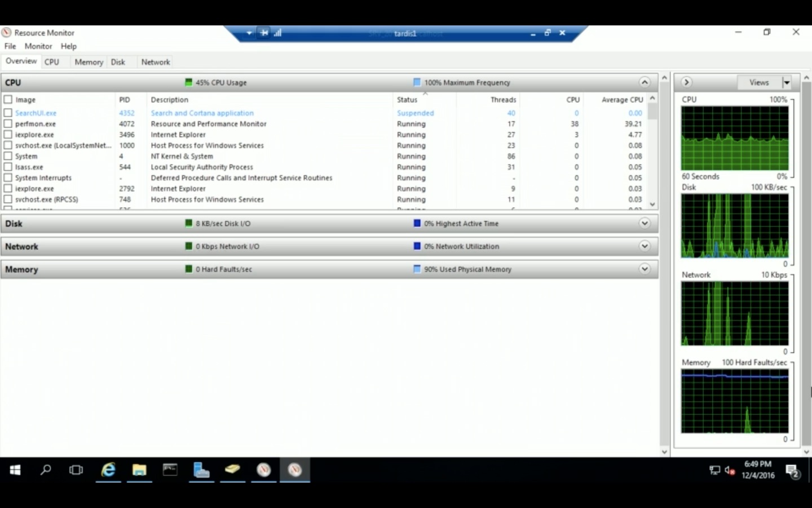Collapse the CPU section

(645, 82)
